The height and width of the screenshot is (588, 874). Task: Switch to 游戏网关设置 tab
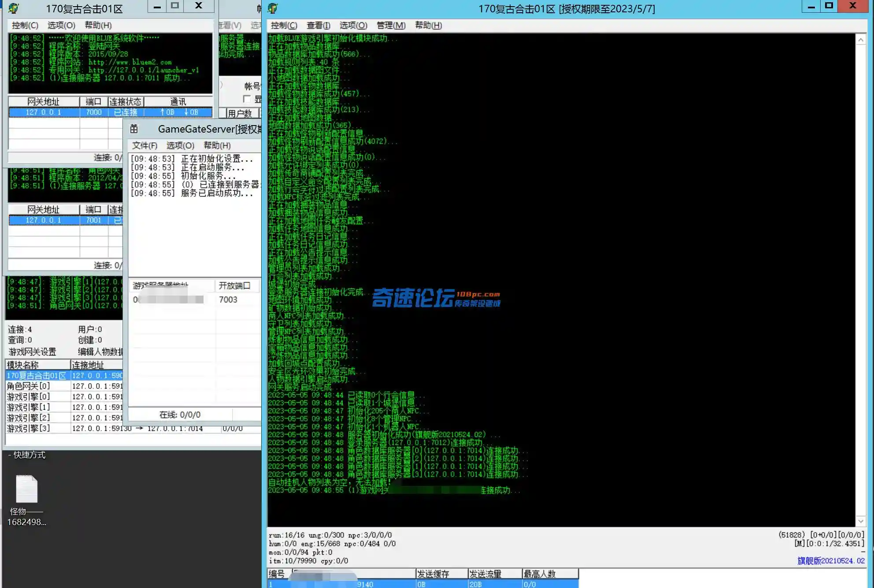coord(33,352)
